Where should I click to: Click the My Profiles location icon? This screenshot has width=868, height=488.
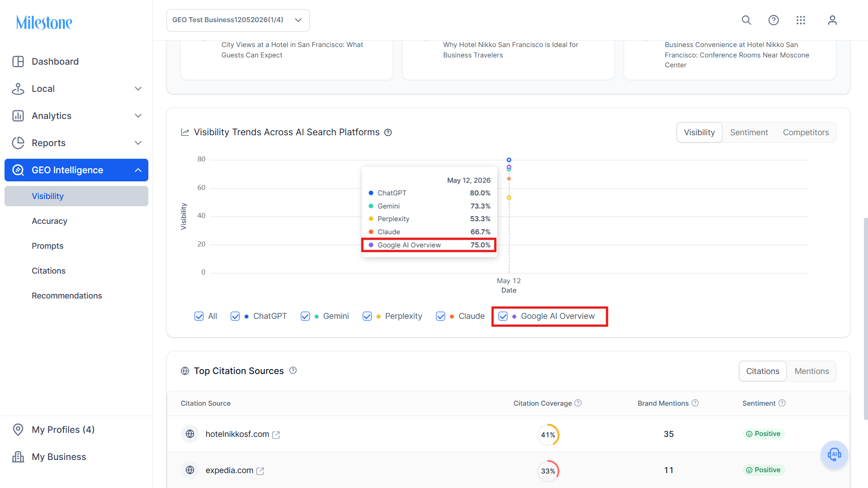(x=18, y=430)
